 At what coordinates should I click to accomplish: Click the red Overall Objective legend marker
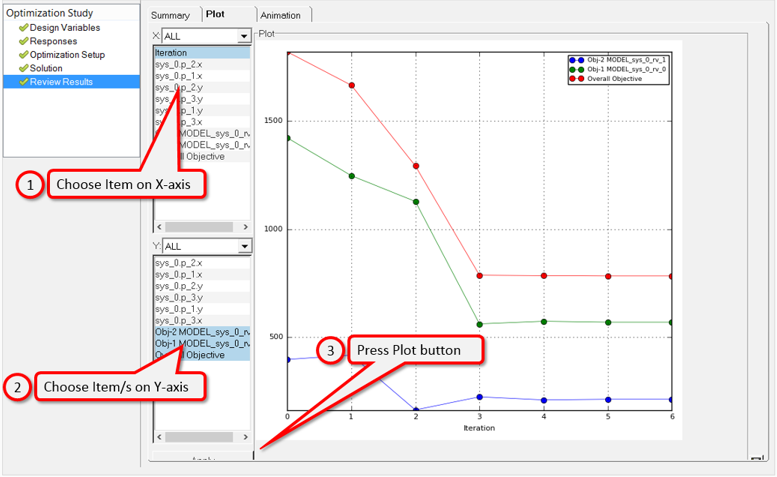(574, 78)
